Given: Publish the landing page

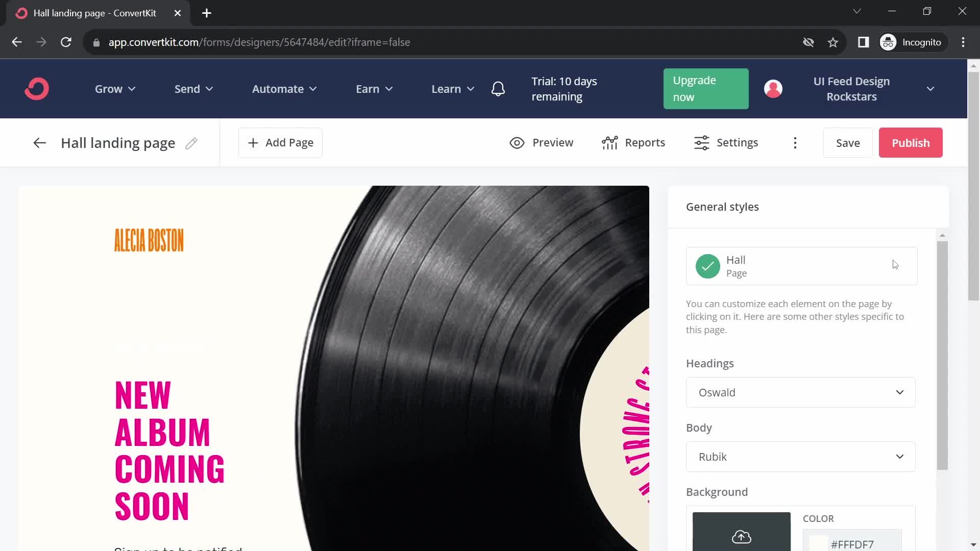Looking at the screenshot, I should tap(911, 143).
